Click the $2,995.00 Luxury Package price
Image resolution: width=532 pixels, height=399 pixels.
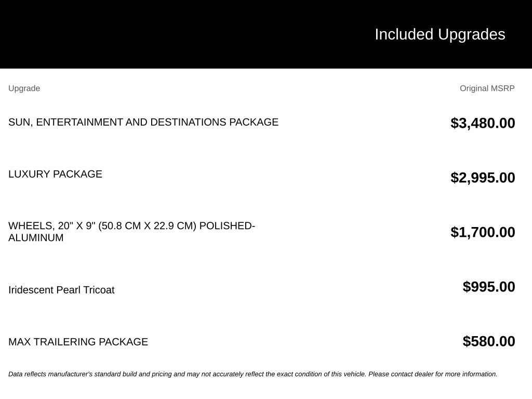pyautogui.click(x=483, y=178)
